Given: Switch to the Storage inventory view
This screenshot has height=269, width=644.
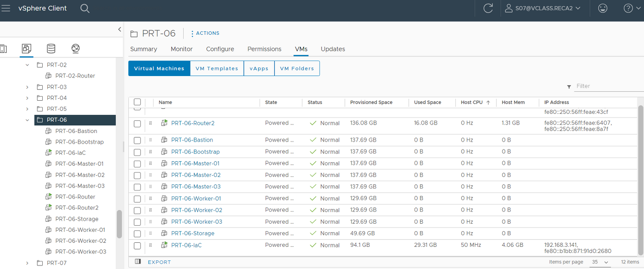Looking at the screenshot, I should 51,48.
